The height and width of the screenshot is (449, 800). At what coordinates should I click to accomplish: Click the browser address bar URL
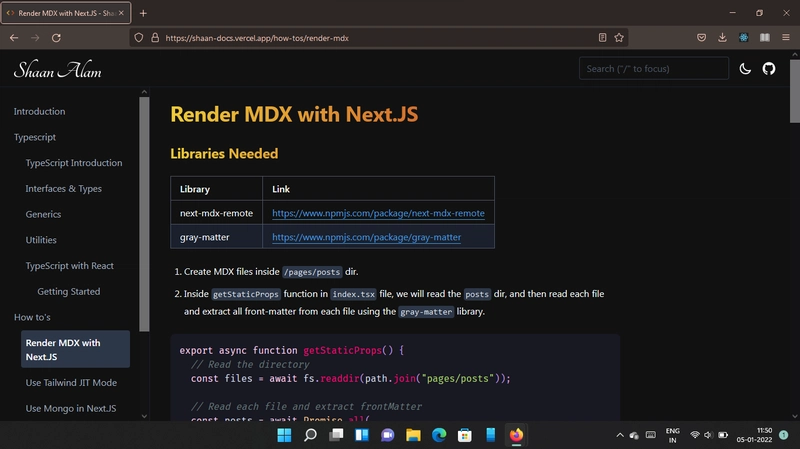[x=257, y=38]
